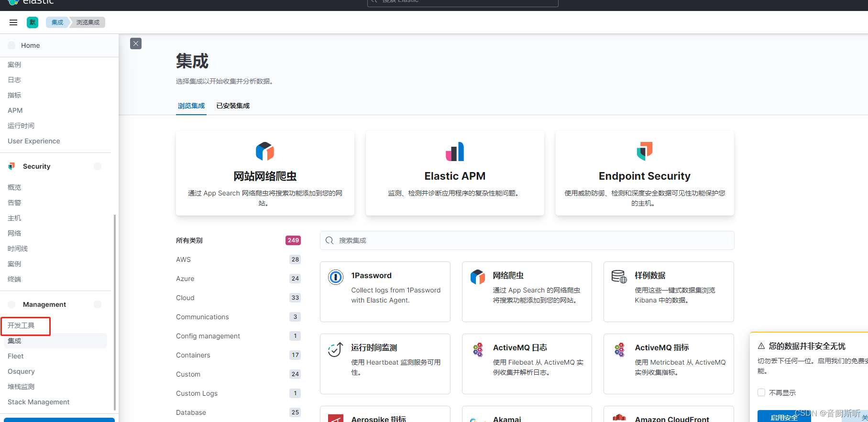Click the web crawler featured card icon
868x422 pixels.
(x=265, y=151)
